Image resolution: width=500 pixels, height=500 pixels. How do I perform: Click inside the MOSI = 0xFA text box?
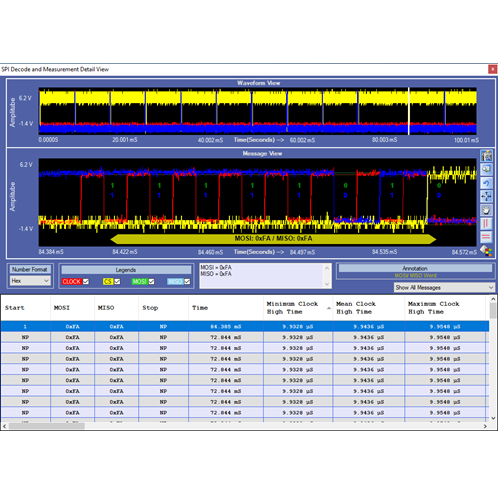coord(262,276)
